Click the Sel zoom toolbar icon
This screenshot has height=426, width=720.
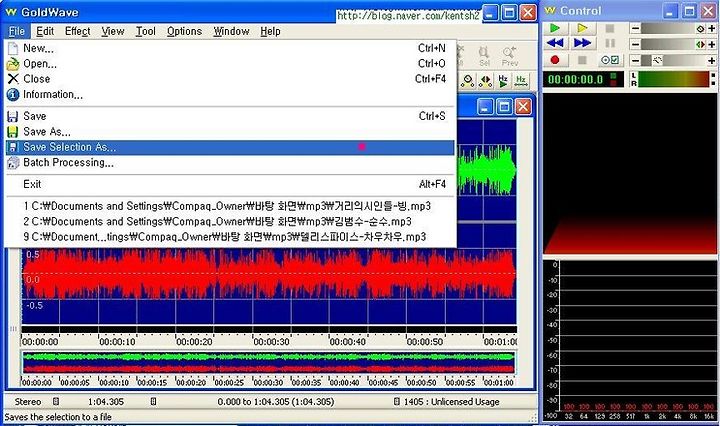tap(484, 56)
